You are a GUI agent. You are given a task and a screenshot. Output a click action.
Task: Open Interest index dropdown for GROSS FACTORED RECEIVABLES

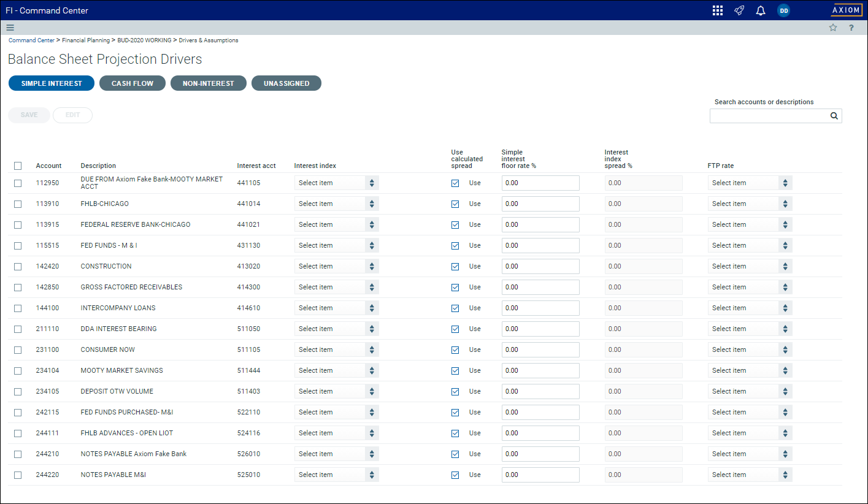pos(337,287)
